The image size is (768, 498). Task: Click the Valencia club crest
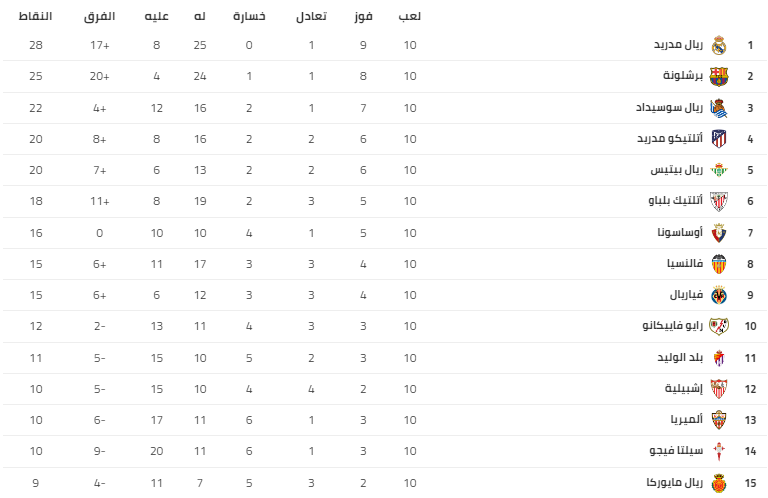(x=718, y=263)
